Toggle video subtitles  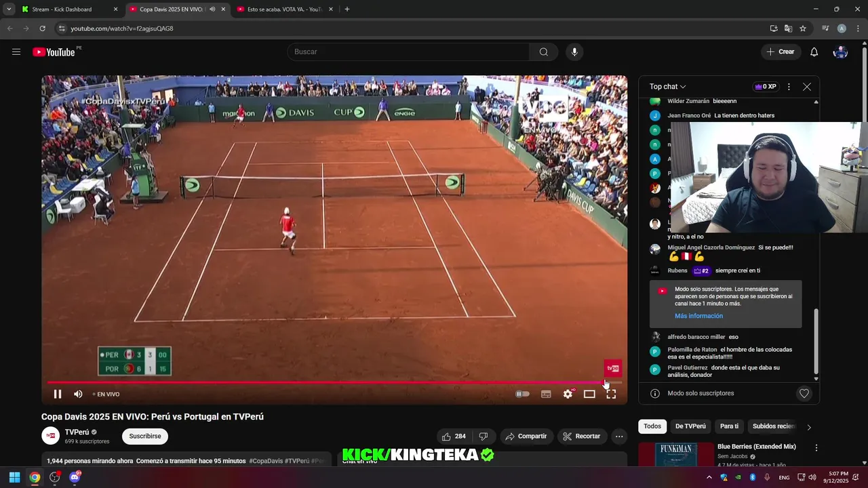click(x=546, y=394)
